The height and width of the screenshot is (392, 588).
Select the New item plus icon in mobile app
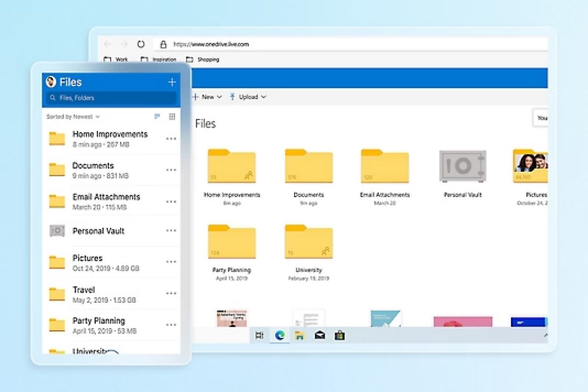tap(172, 82)
